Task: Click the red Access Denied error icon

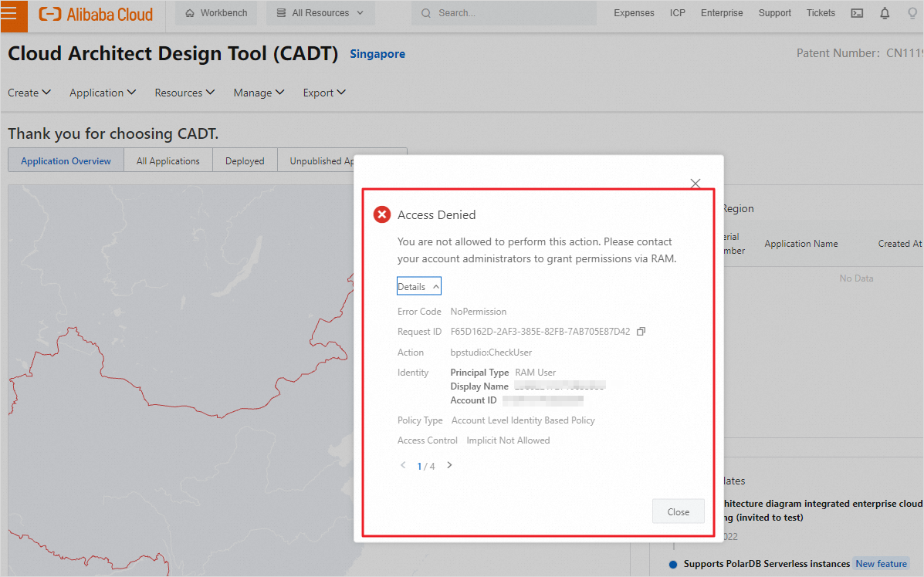Action: (382, 214)
